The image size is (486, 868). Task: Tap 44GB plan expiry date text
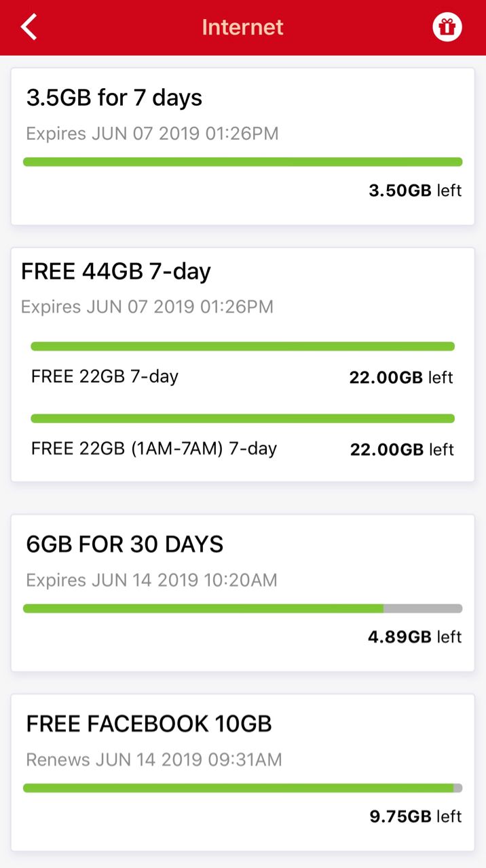point(147,307)
